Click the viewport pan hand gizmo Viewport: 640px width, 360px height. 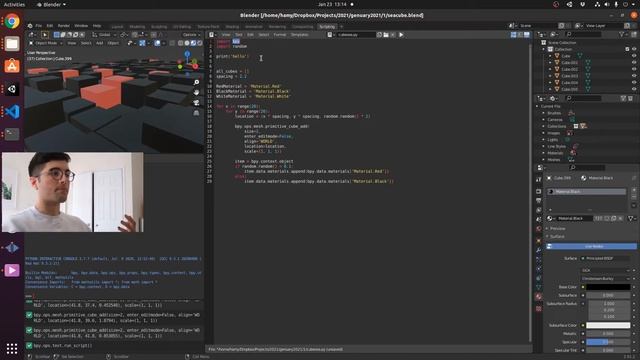(x=196, y=92)
